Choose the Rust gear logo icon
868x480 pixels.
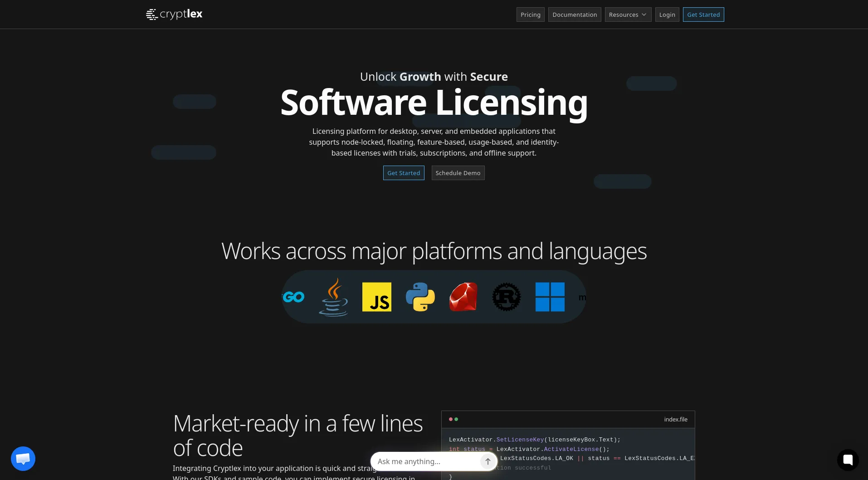(x=507, y=297)
